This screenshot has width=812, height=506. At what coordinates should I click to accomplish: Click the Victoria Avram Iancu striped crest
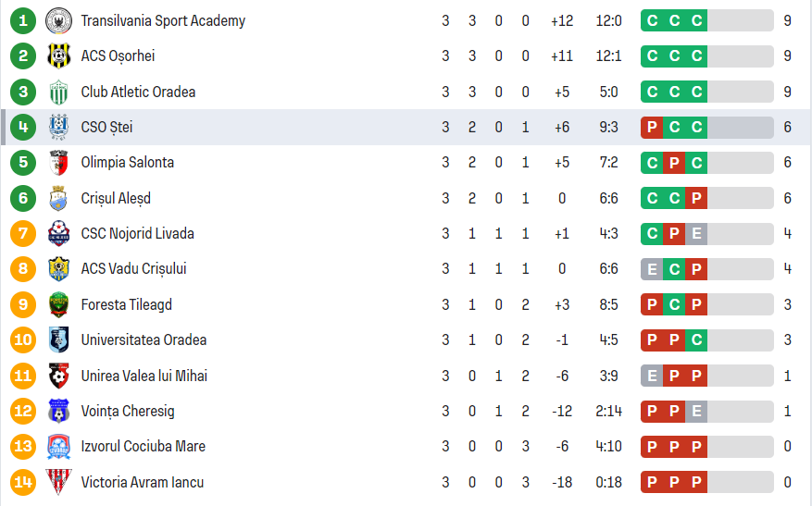[x=59, y=482]
